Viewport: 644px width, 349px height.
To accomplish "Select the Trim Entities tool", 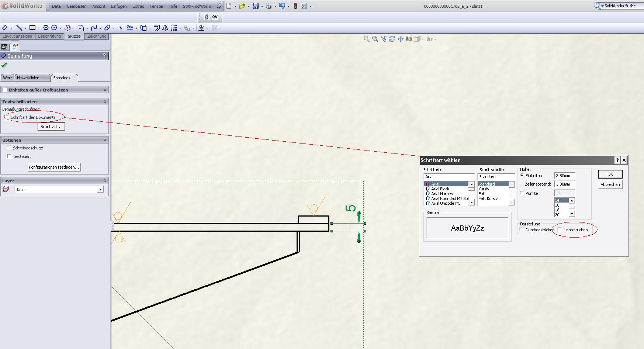I will [130, 28].
